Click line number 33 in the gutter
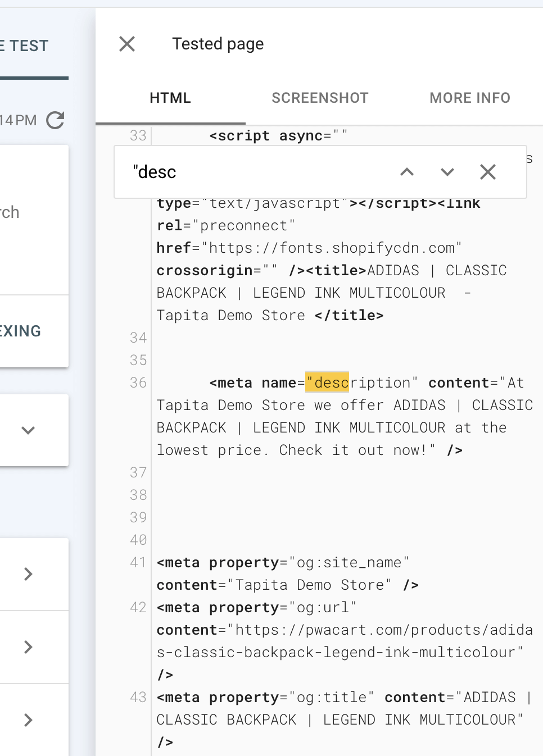Image resolution: width=543 pixels, height=756 pixels. click(138, 135)
